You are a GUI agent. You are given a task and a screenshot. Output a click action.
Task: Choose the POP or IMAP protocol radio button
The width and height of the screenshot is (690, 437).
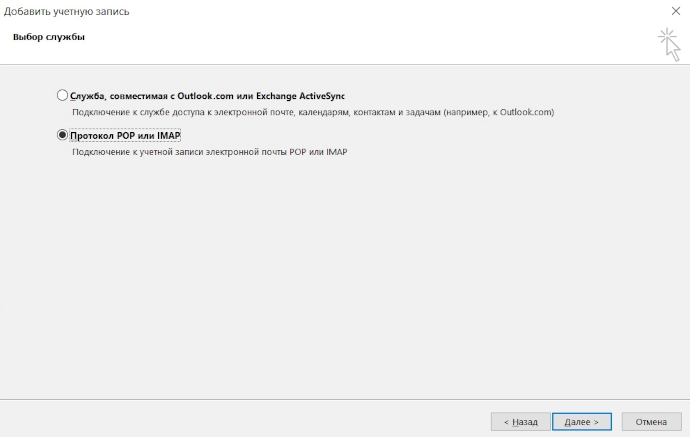pyautogui.click(x=63, y=135)
